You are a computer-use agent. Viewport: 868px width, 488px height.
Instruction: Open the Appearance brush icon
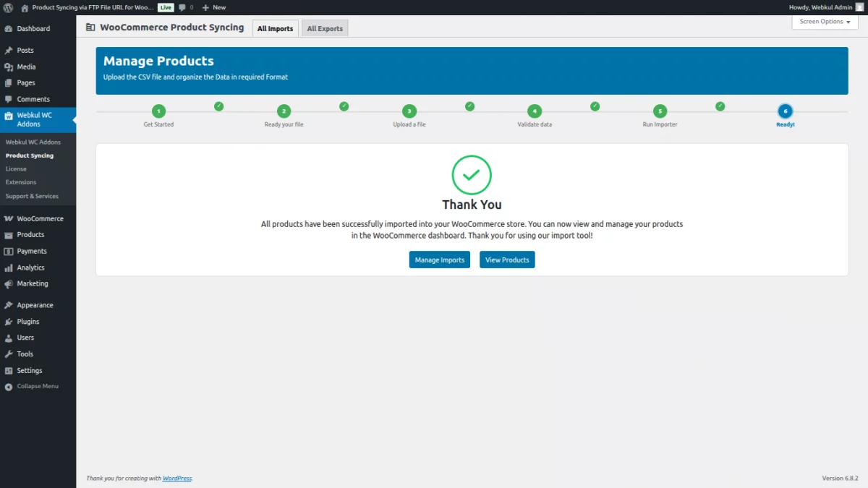(10, 304)
